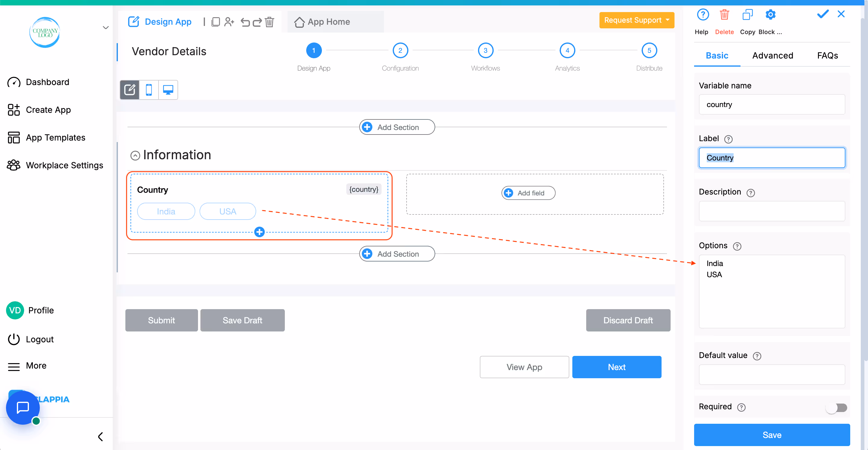Toggle the Required switch
The image size is (868, 450).
[836, 407]
